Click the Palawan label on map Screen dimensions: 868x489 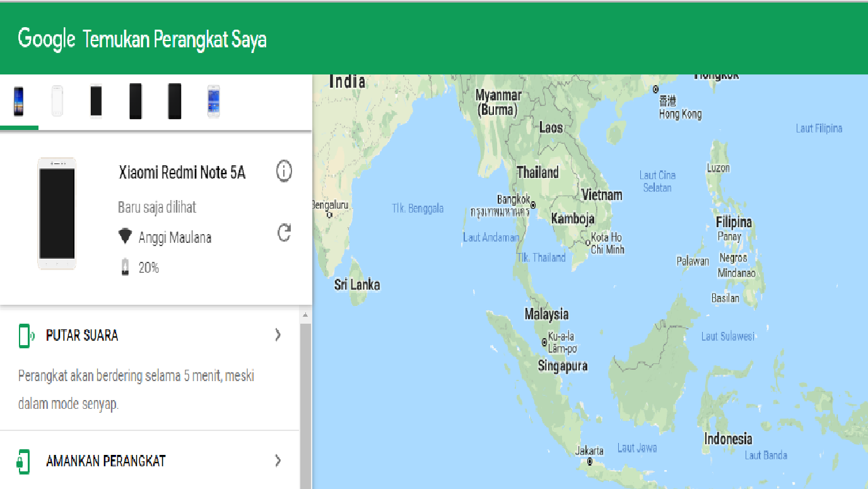(693, 261)
